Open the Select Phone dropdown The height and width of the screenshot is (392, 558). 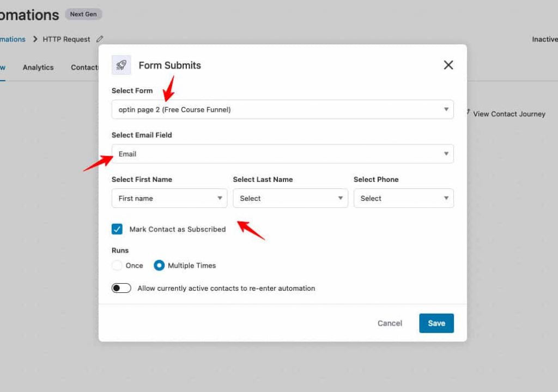[404, 198]
